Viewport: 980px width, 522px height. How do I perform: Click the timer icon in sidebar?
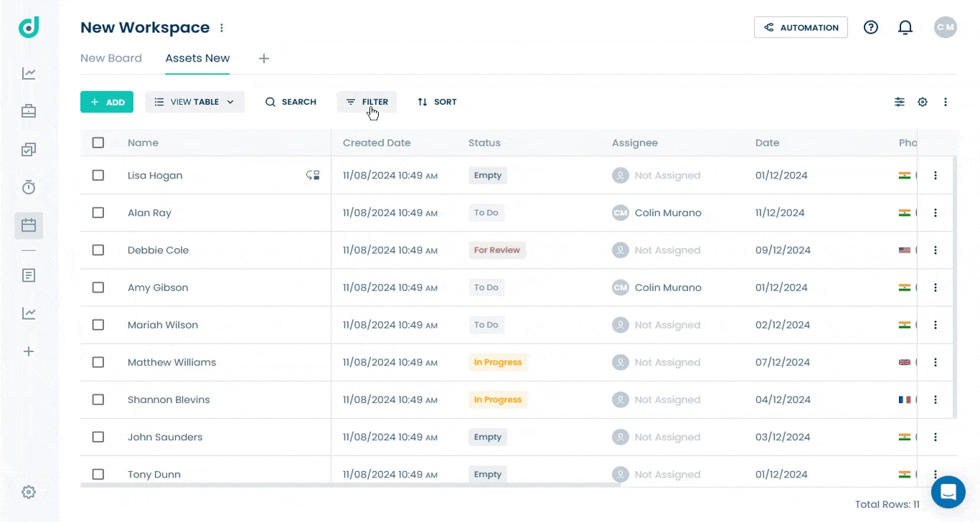coord(29,187)
